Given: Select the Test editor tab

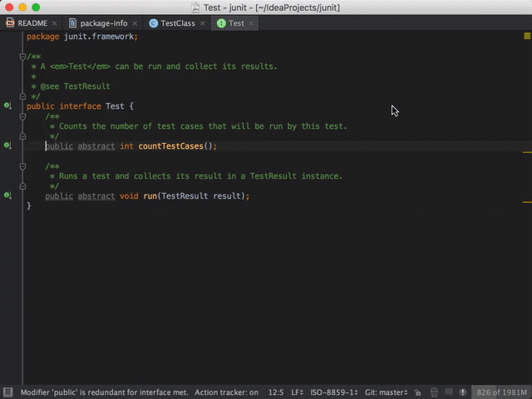Looking at the screenshot, I should coord(234,23).
